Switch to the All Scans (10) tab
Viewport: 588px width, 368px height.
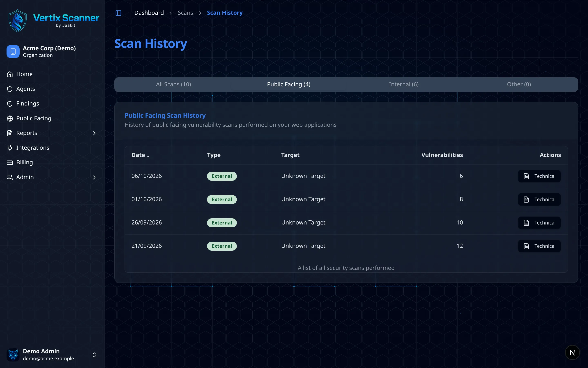tap(174, 84)
